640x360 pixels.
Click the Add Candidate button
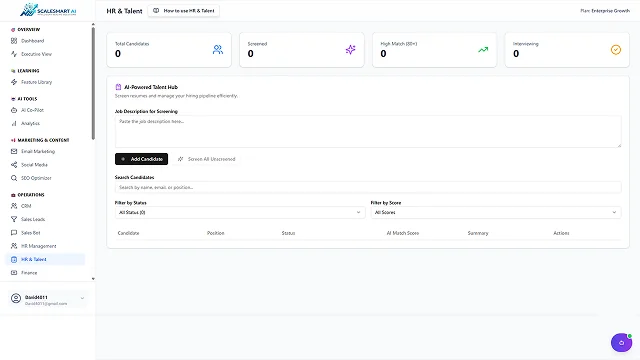coord(141,159)
